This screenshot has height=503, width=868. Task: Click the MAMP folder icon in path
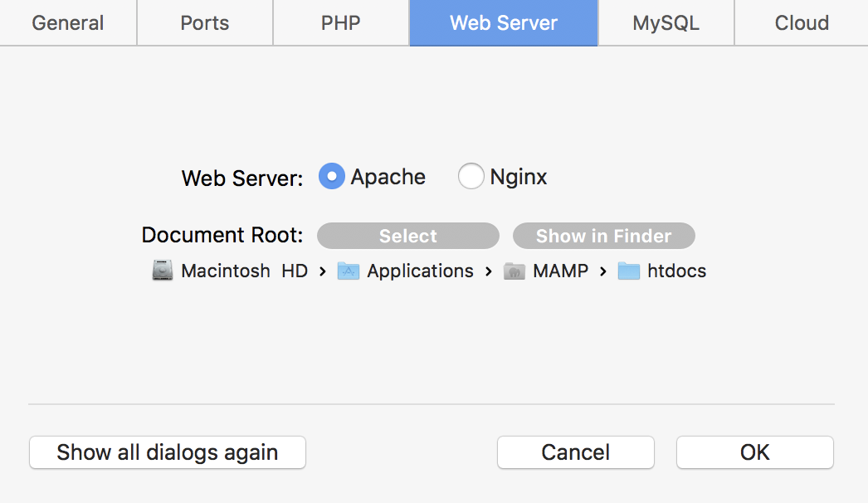pos(514,271)
